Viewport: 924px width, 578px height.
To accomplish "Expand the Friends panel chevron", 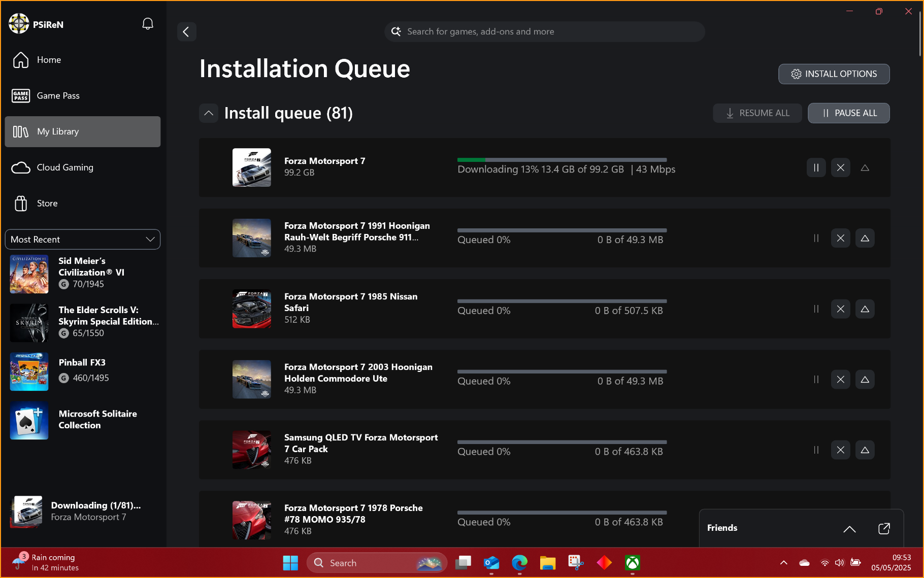I will (849, 529).
